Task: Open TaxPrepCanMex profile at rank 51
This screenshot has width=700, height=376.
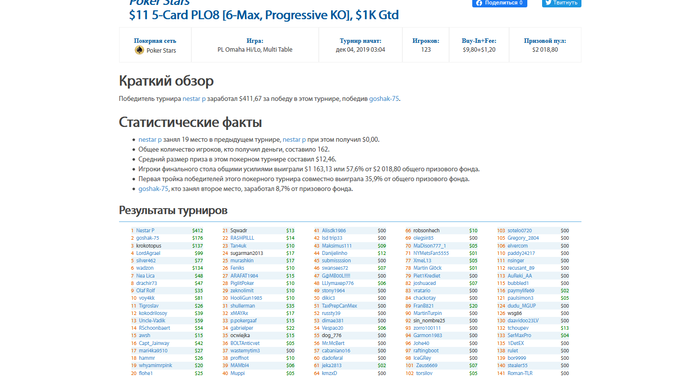Action: (339, 306)
